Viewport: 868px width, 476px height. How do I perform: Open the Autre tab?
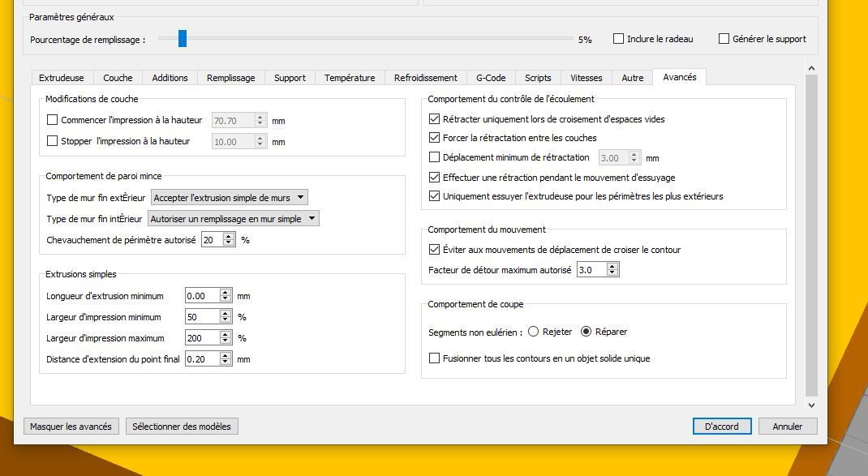633,78
